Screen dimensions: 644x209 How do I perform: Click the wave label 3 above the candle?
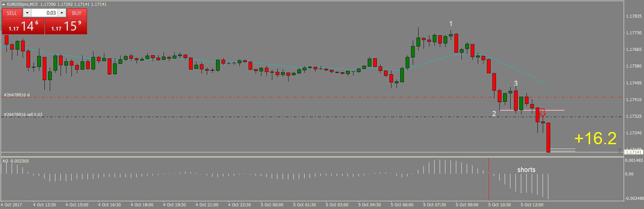(x=516, y=83)
